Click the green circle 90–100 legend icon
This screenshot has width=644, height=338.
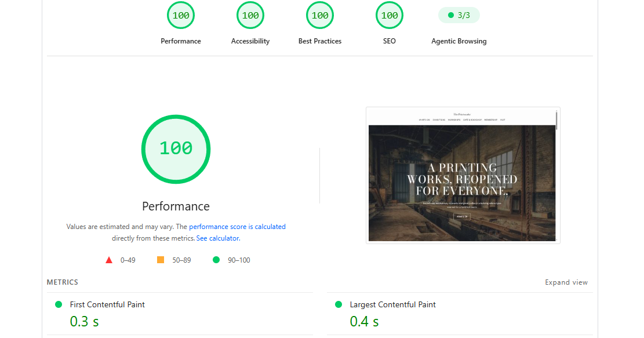[216, 260]
